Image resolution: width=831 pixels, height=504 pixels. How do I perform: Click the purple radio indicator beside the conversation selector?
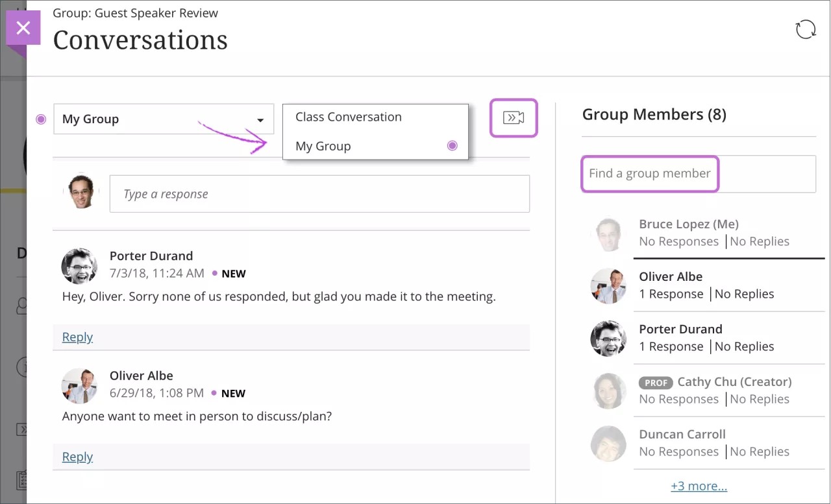click(x=41, y=119)
